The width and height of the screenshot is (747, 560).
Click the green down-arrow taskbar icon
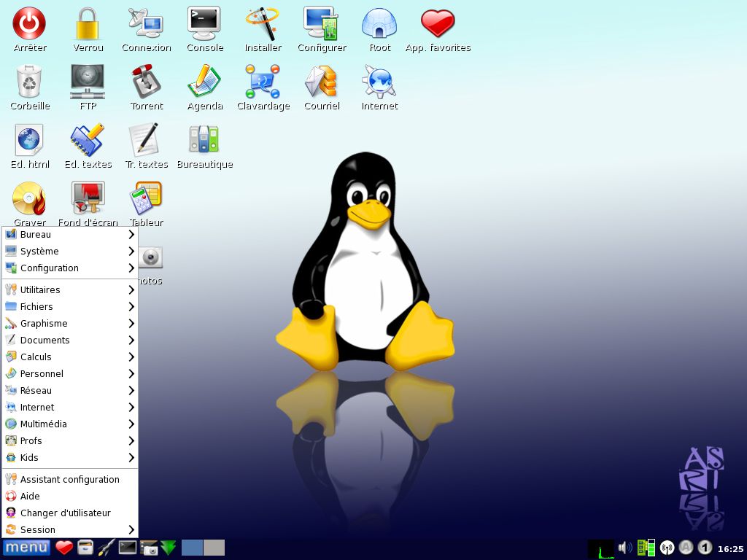tap(169, 548)
